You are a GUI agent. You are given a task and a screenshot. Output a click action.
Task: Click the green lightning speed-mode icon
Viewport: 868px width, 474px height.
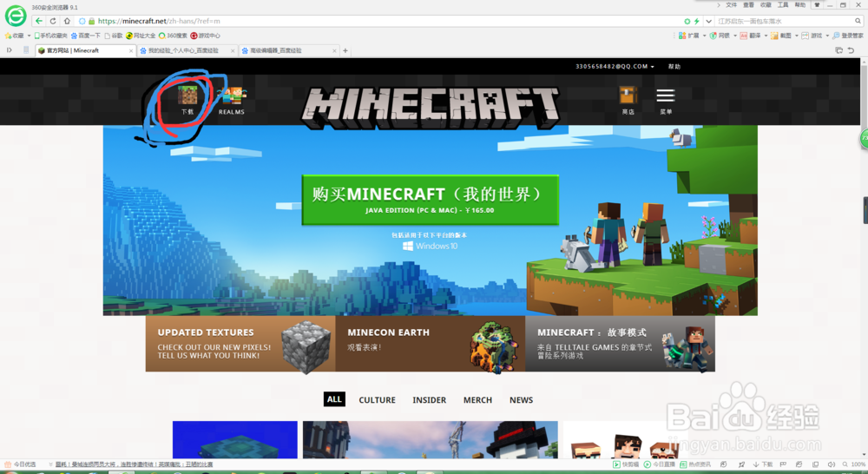(x=696, y=21)
